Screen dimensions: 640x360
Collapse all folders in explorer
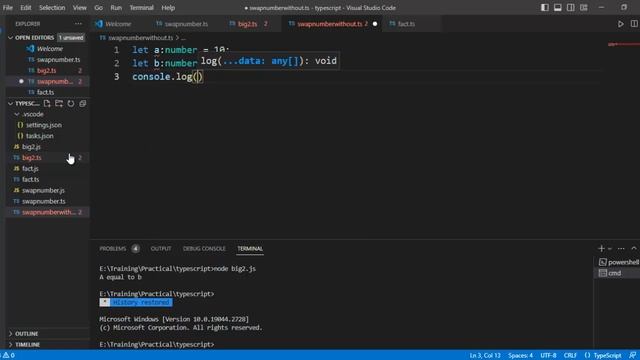(x=82, y=103)
